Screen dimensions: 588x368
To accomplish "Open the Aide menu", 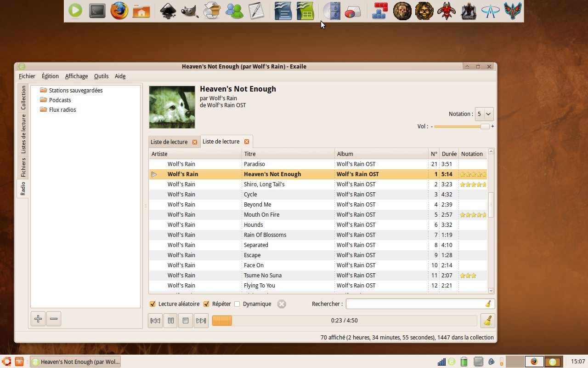I will pos(120,76).
